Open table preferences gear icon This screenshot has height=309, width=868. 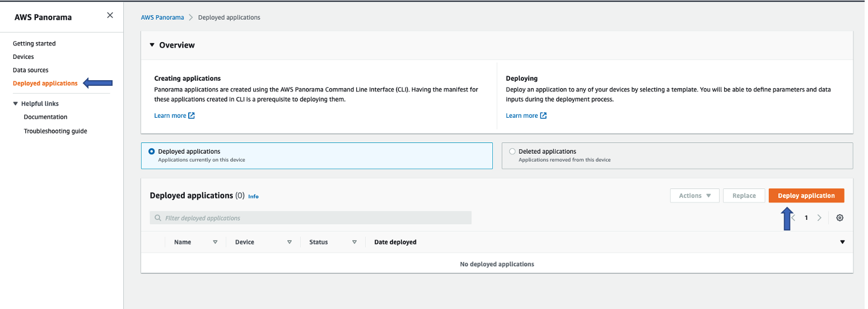[x=839, y=218]
